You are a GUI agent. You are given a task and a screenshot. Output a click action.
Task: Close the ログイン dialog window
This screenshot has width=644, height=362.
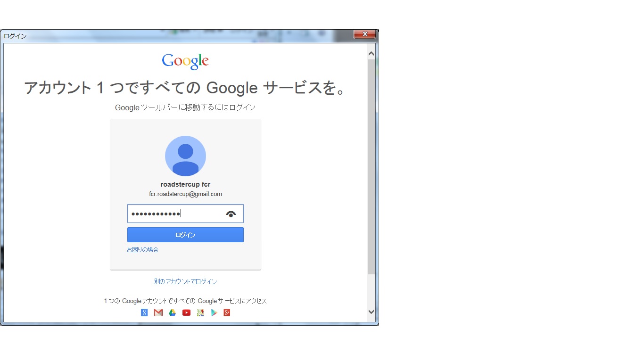pyautogui.click(x=364, y=34)
